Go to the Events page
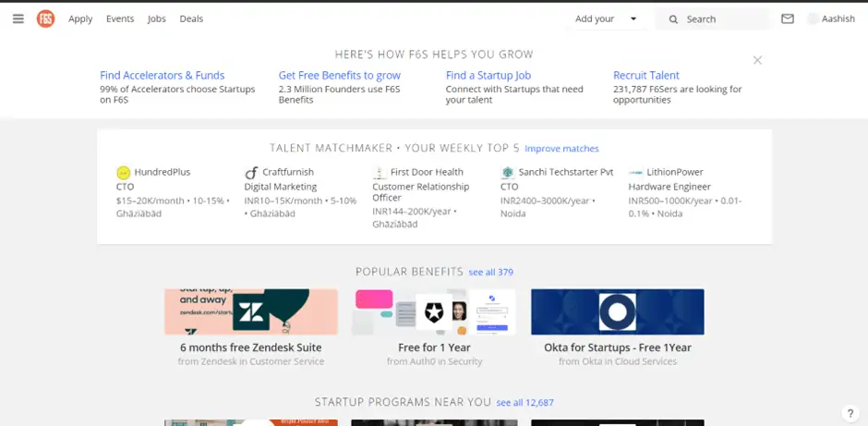Viewport: 868px width, 426px height. (x=120, y=18)
